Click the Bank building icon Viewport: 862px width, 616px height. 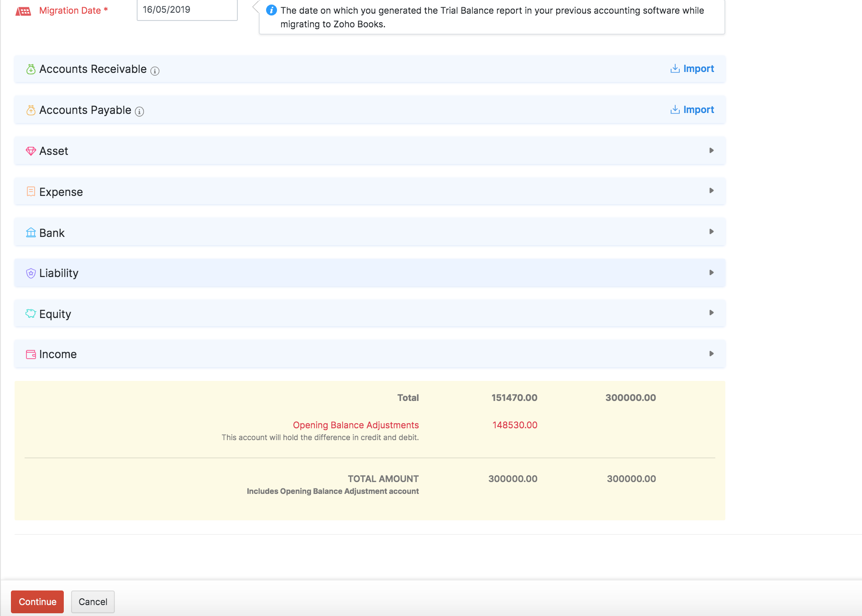[31, 233]
